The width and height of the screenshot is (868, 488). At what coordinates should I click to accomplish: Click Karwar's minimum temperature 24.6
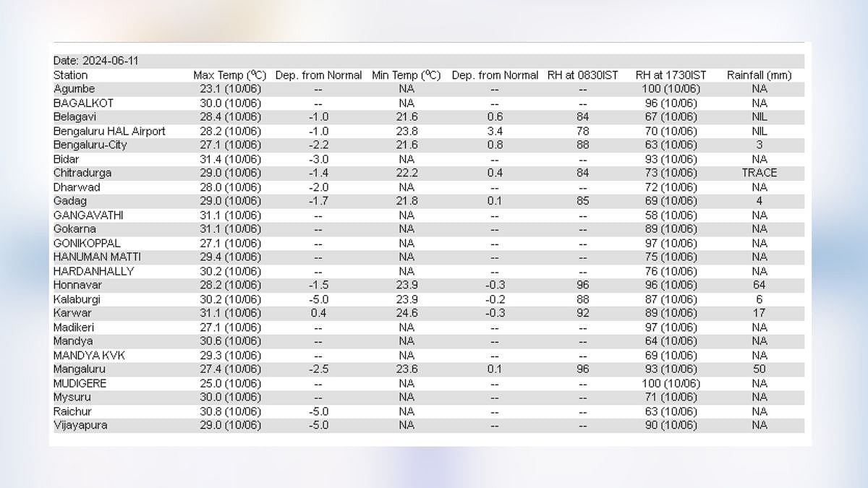pyautogui.click(x=406, y=313)
